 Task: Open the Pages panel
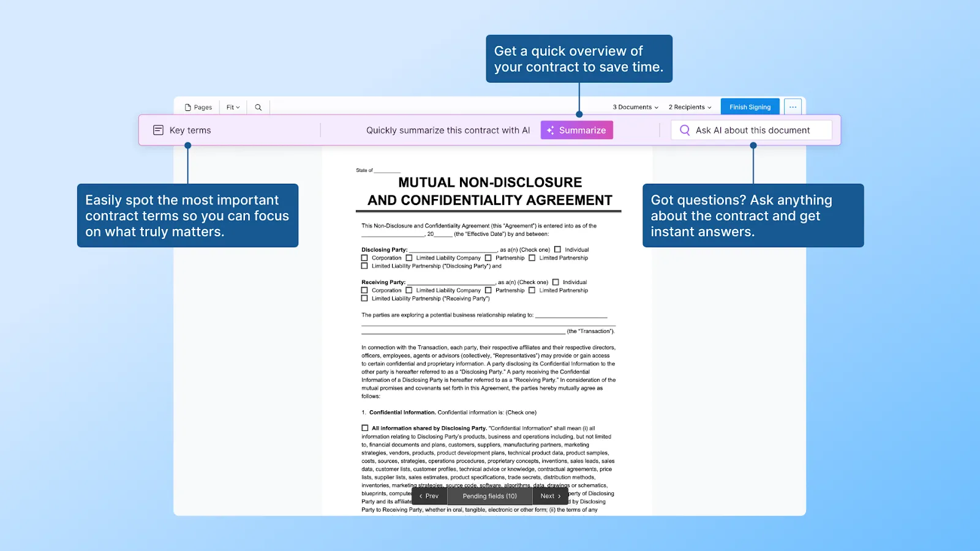point(198,107)
